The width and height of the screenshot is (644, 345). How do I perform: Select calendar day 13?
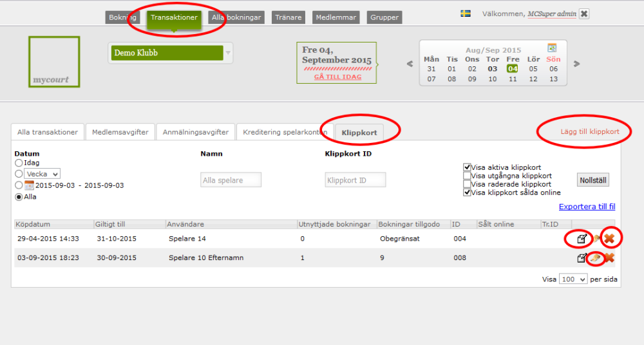pyautogui.click(x=554, y=79)
